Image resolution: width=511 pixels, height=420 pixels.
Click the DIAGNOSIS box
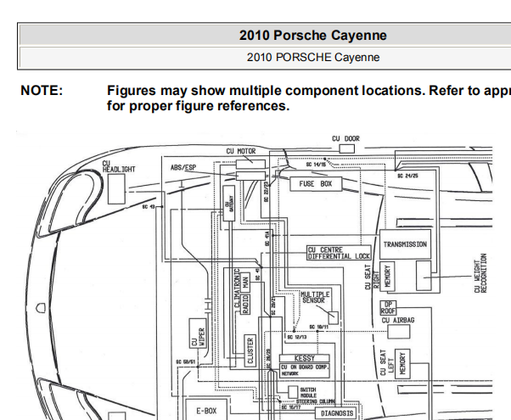coord(337,413)
